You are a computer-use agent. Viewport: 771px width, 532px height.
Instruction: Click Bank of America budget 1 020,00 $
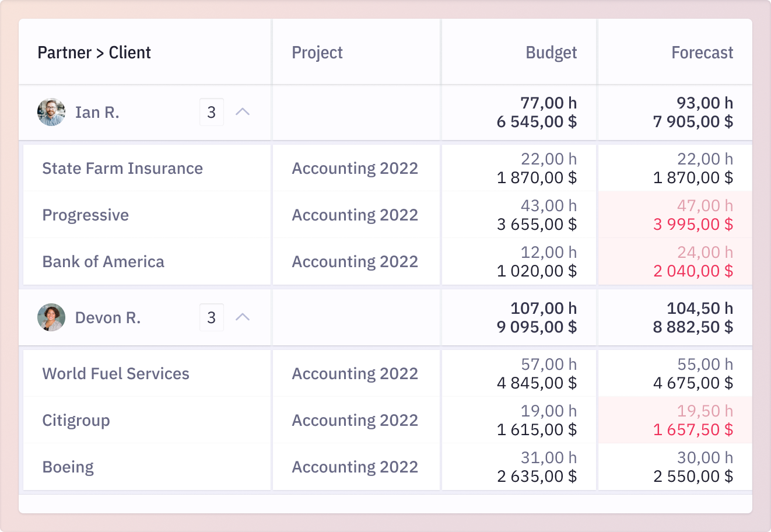pos(537,271)
